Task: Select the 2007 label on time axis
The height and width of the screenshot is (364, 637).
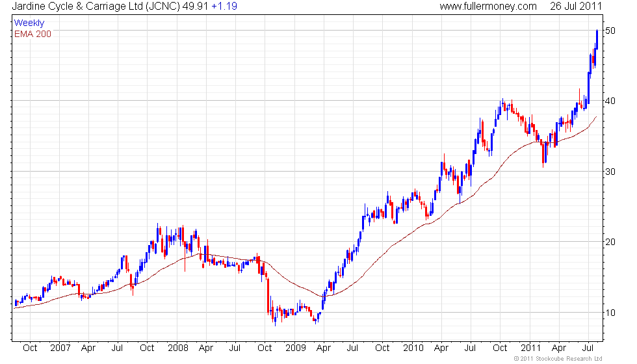Action: pyautogui.click(x=60, y=348)
